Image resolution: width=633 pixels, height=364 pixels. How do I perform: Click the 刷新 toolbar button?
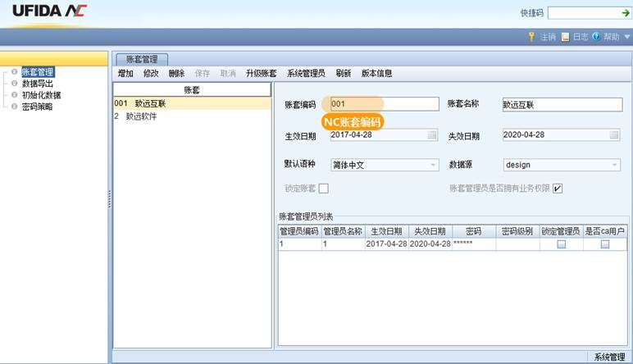[343, 74]
